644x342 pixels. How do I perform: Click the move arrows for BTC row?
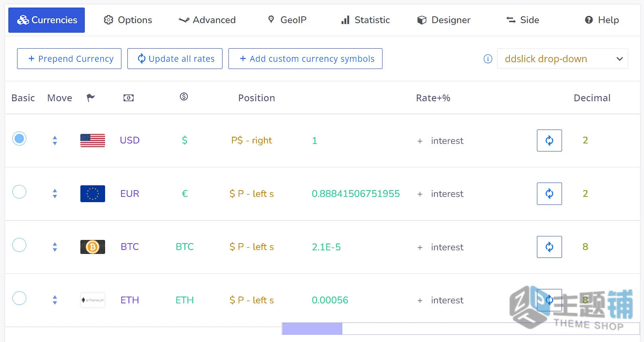click(55, 247)
